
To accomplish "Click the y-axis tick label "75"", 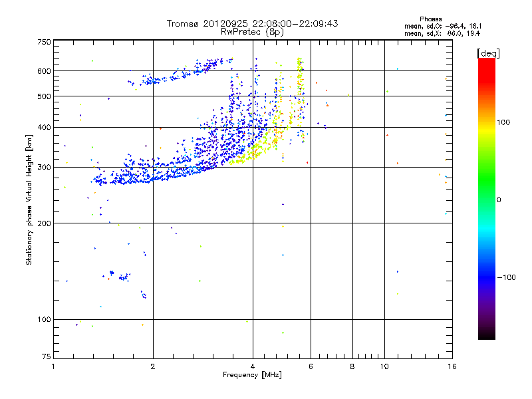I will 47,356.
